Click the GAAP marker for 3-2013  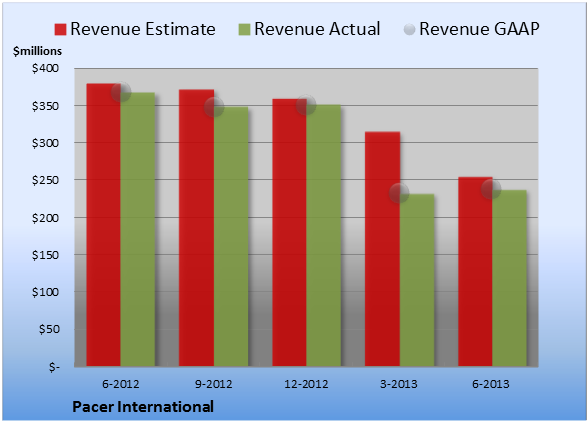pos(399,193)
